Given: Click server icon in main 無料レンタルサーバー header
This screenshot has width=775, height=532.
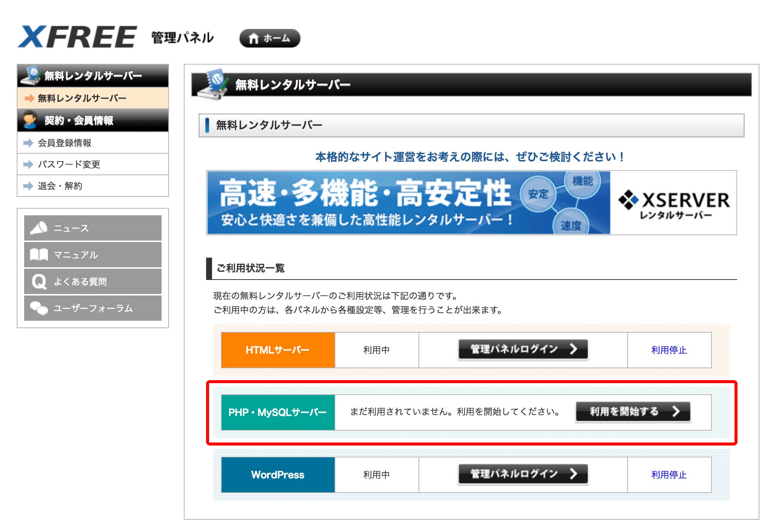Looking at the screenshot, I should 213,84.
